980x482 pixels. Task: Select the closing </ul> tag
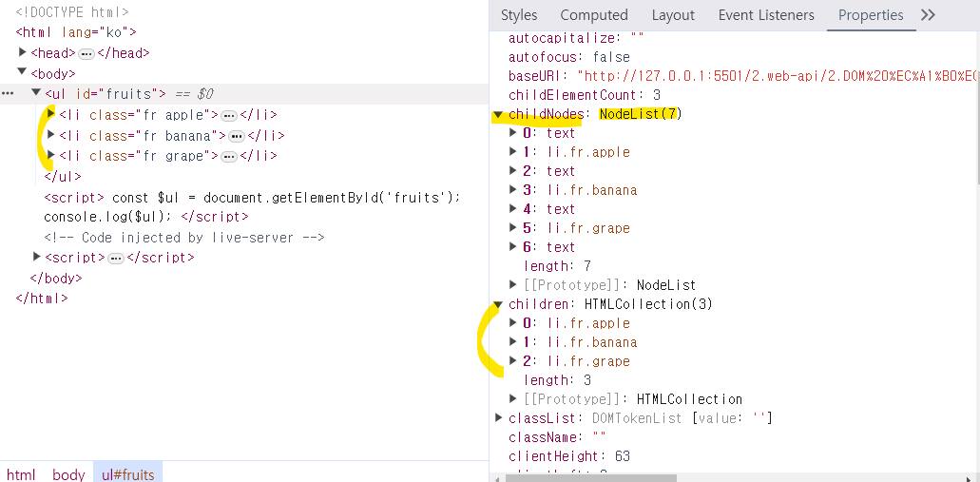pos(63,177)
